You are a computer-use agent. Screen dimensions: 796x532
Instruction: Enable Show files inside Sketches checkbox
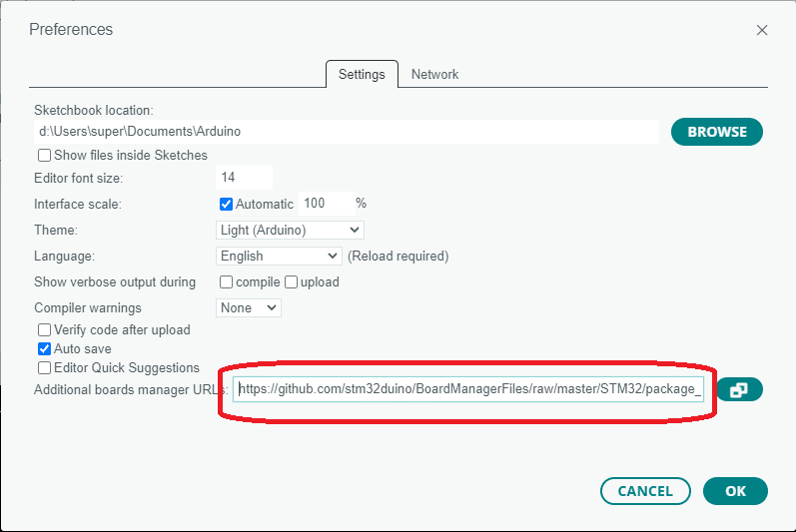pos(45,155)
